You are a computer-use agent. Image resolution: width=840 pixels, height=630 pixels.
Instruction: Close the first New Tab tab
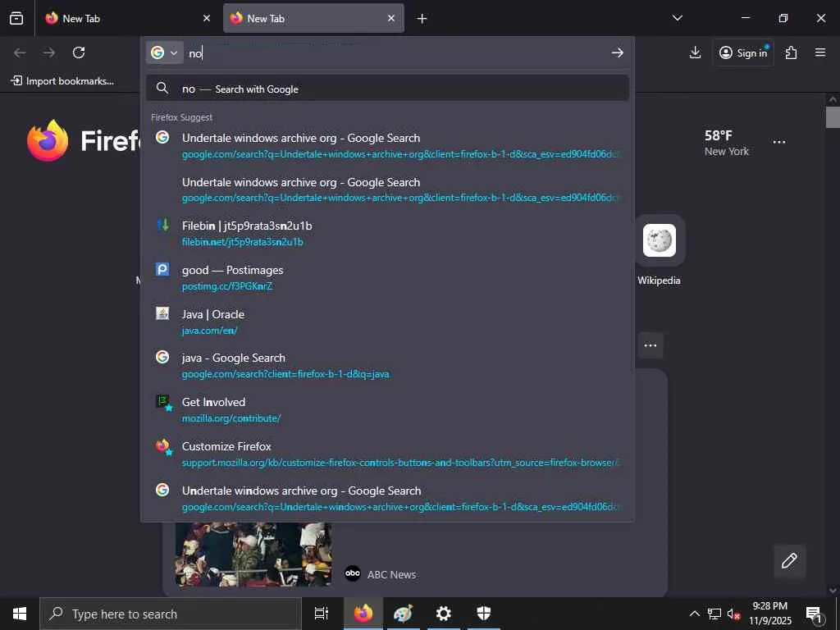pyautogui.click(x=207, y=18)
